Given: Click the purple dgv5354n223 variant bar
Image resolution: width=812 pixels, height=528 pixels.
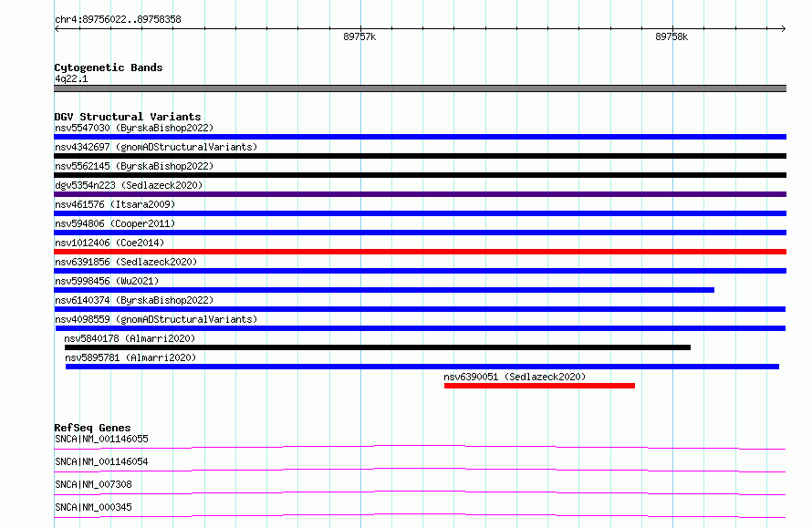Looking at the screenshot, I should (420, 194).
